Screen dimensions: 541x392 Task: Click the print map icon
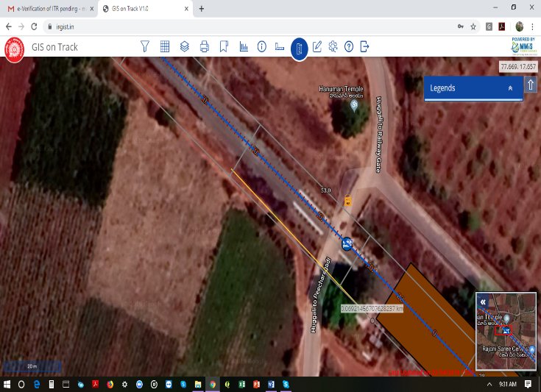[205, 47]
